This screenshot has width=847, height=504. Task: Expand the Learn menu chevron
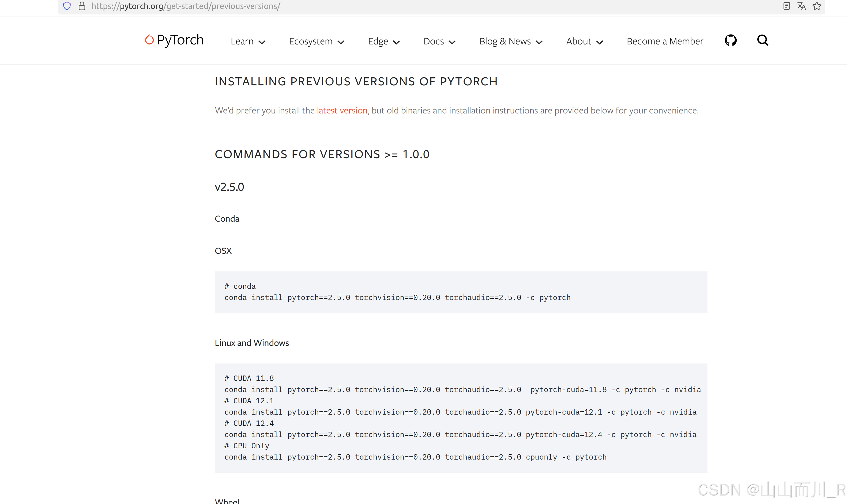click(262, 42)
